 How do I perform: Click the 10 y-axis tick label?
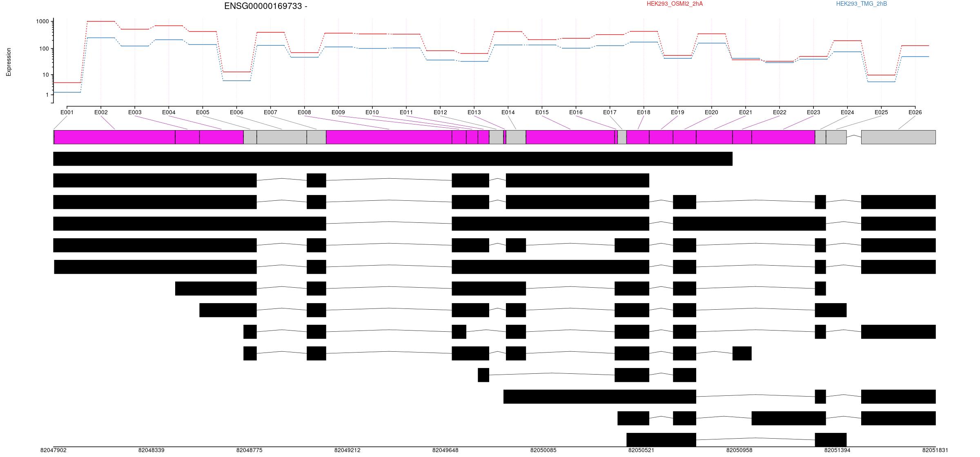point(46,75)
